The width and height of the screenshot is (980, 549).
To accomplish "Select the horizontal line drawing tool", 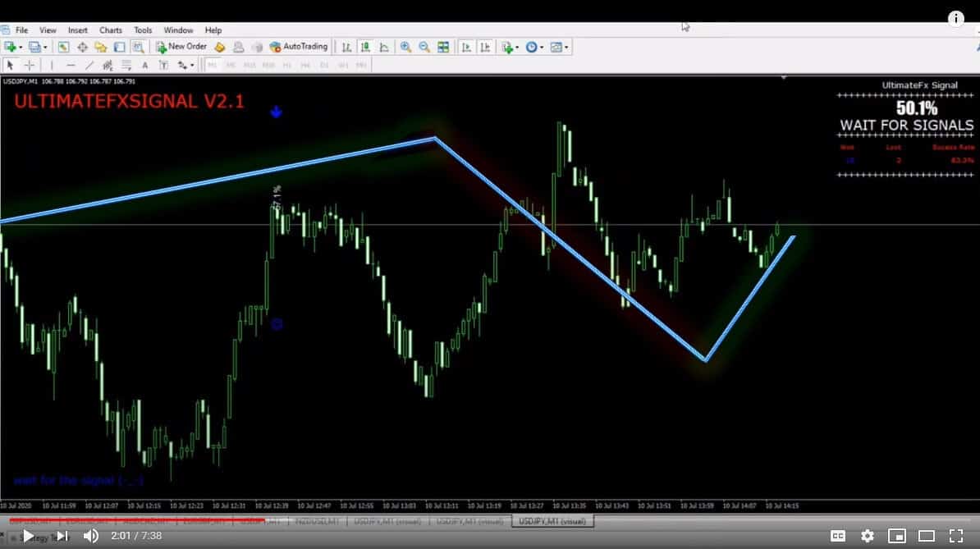I will 71,64.
